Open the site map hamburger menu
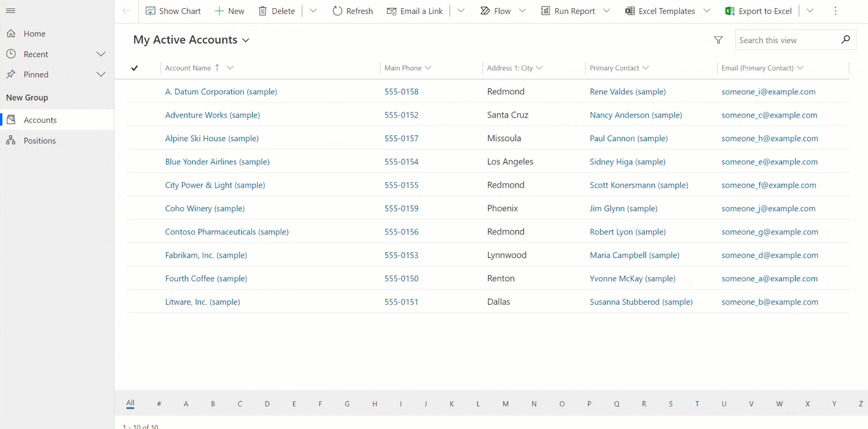 10,10
